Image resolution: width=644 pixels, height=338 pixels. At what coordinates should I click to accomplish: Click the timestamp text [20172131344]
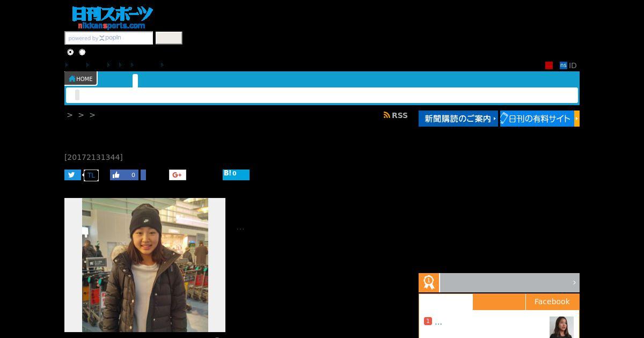pos(93,157)
